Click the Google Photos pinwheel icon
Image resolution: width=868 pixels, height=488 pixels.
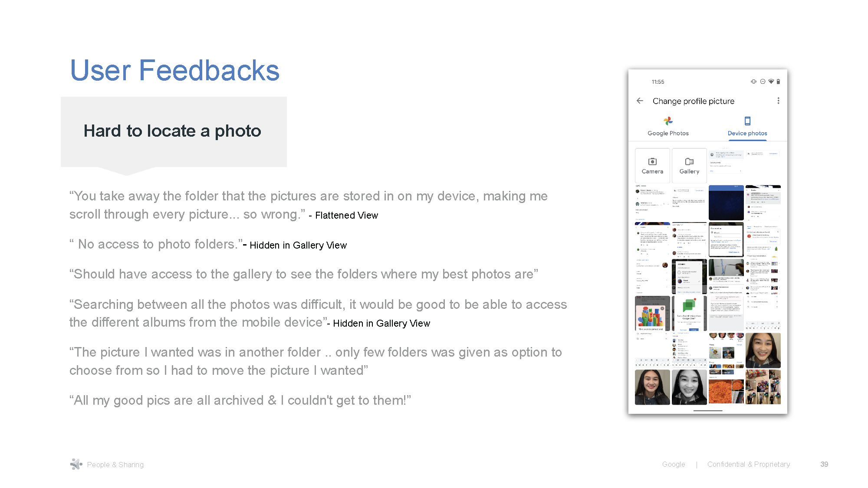point(667,121)
